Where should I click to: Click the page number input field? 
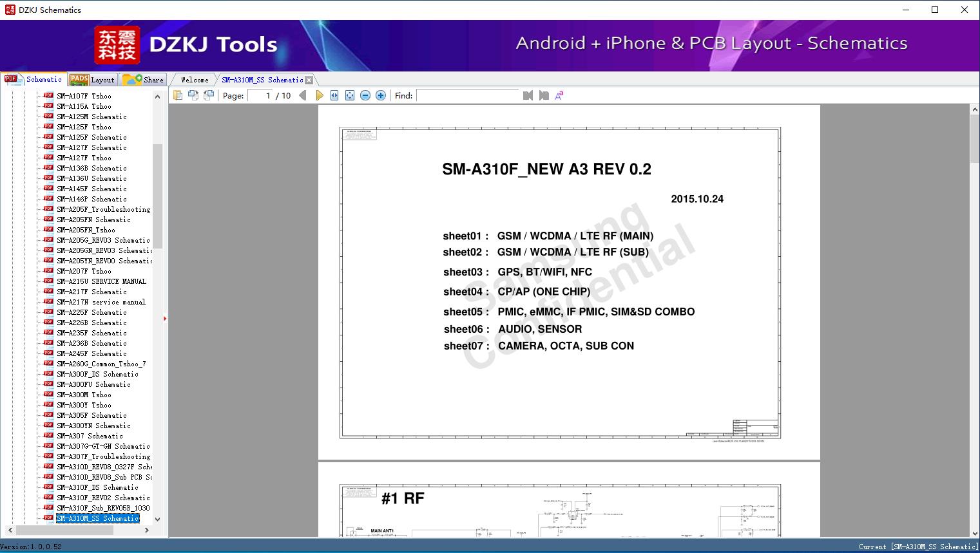click(x=260, y=95)
